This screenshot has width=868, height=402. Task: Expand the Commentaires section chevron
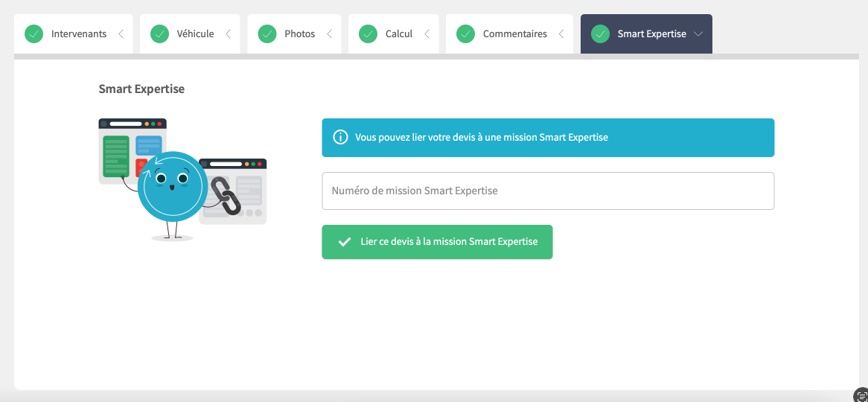tap(561, 34)
